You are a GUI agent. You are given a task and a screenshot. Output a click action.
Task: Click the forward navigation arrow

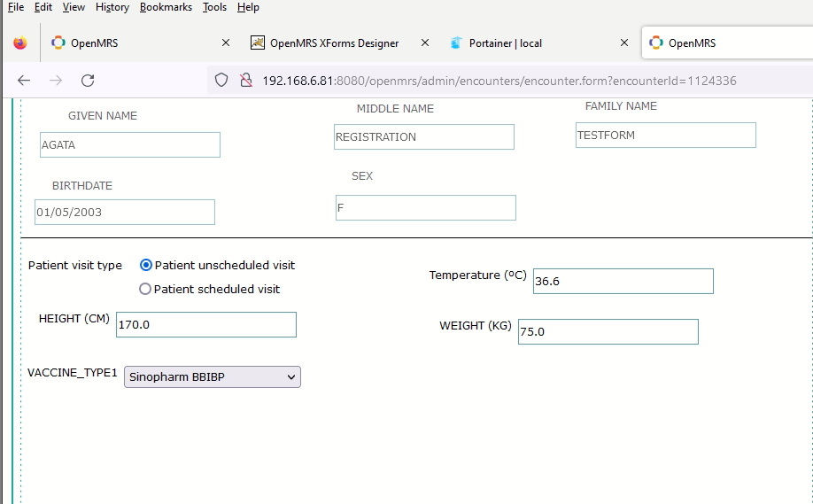(x=56, y=81)
